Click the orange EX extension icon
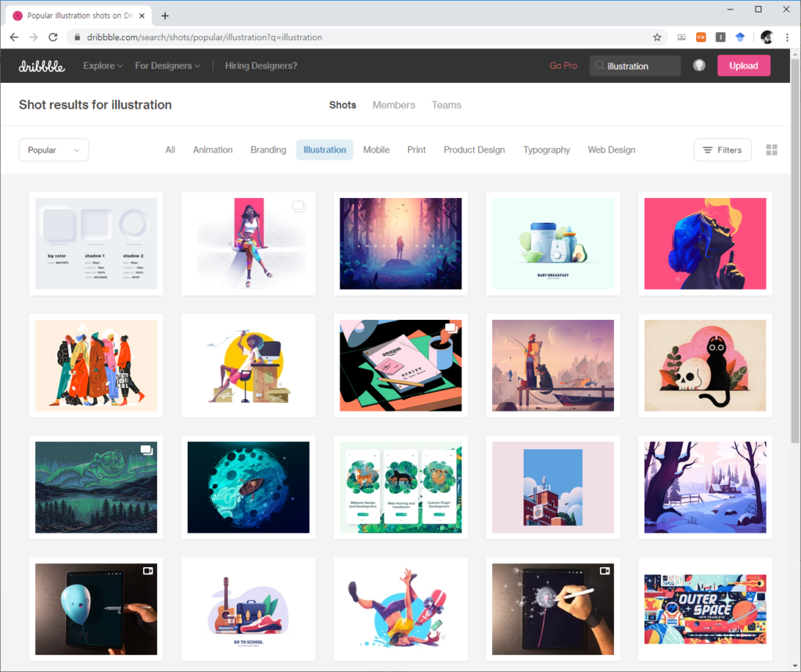 tap(701, 37)
